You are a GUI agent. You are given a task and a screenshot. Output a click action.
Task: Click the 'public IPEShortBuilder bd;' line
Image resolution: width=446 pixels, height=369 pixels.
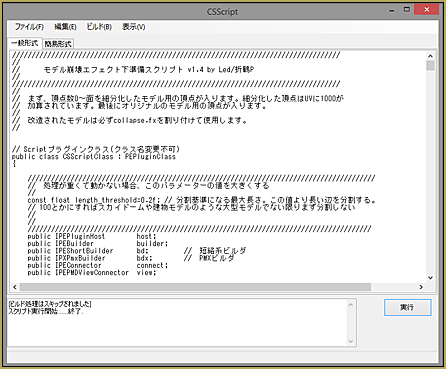88,251
